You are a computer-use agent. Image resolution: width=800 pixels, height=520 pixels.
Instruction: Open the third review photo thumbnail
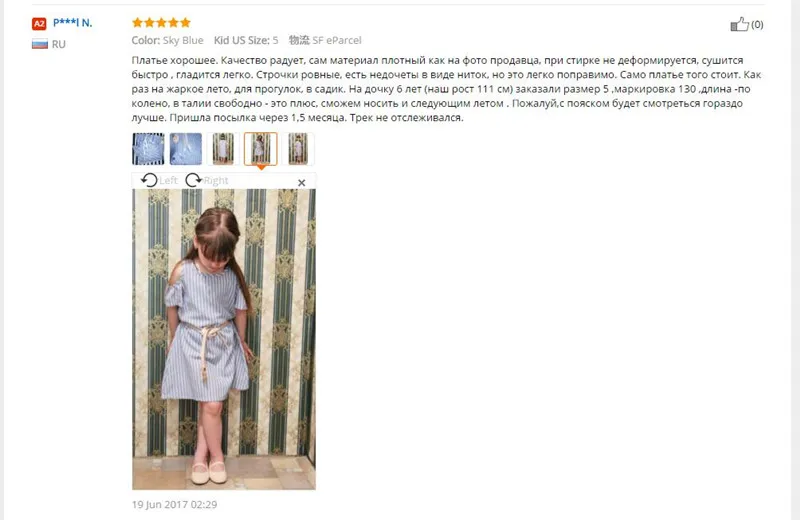pos(223,148)
